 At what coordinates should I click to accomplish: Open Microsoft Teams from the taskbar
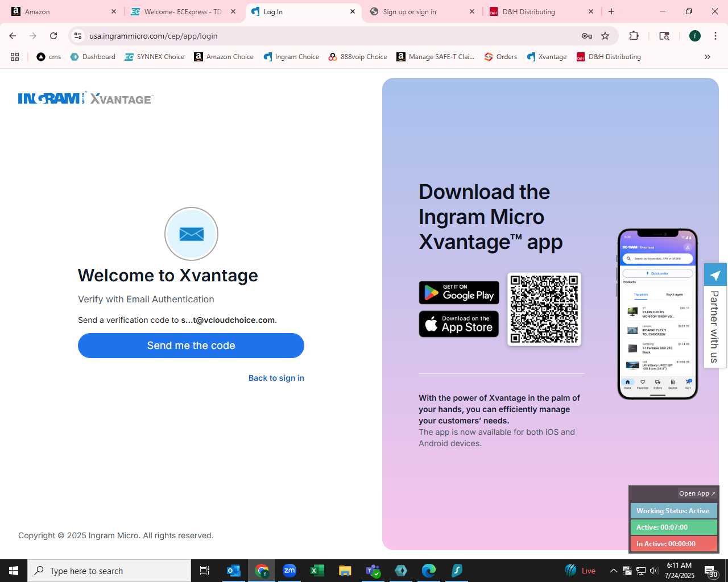point(373,571)
